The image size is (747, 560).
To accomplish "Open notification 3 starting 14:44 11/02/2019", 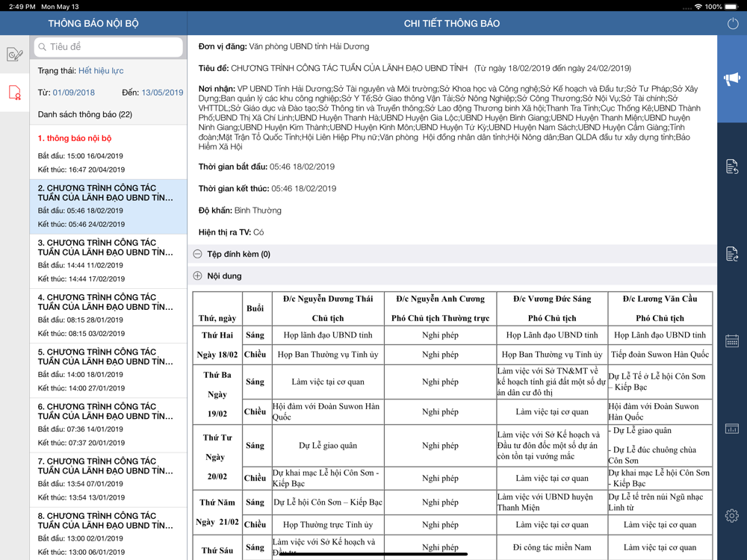I will pyautogui.click(x=108, y=261).
